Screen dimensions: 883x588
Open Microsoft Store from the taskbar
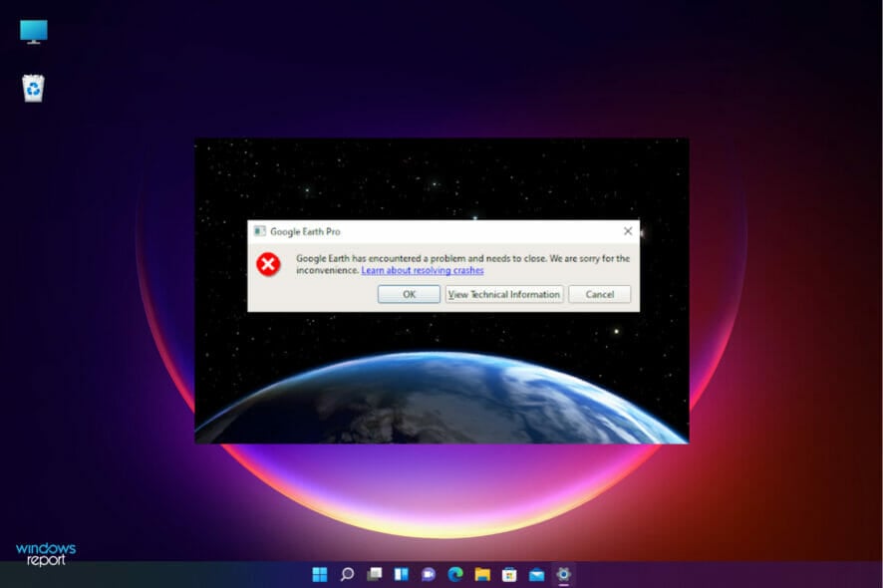509,574
